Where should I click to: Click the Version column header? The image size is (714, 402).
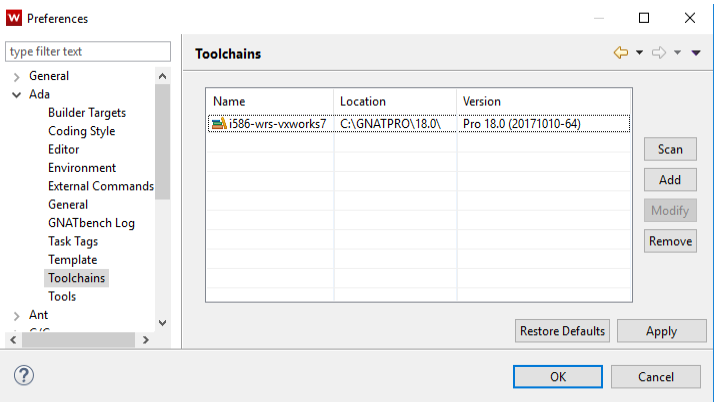pos(544,102)
